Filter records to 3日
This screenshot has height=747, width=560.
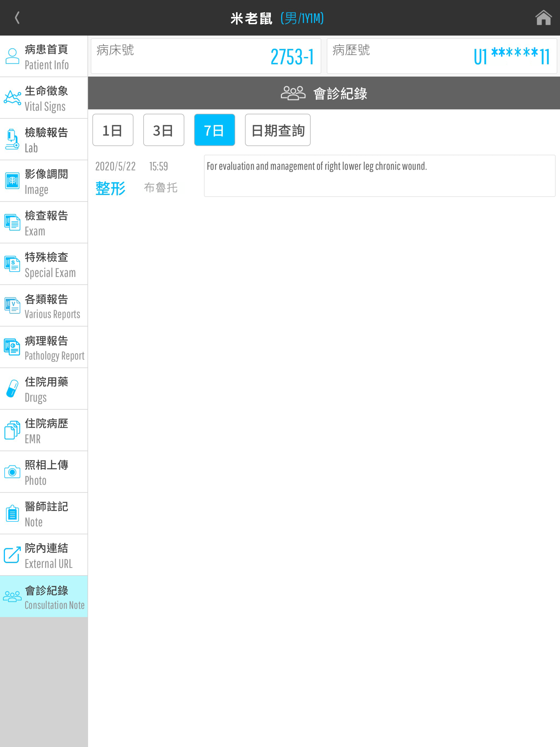coord(164,130)
